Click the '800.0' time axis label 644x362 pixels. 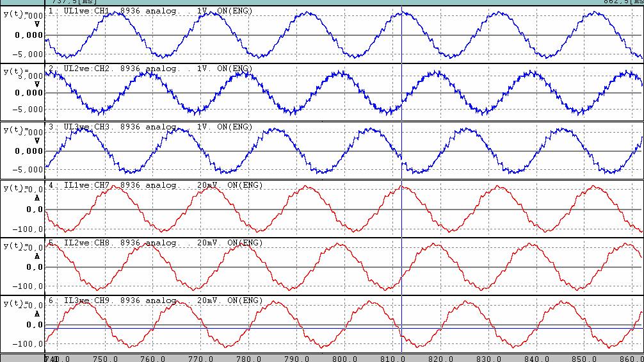[344, 358]
